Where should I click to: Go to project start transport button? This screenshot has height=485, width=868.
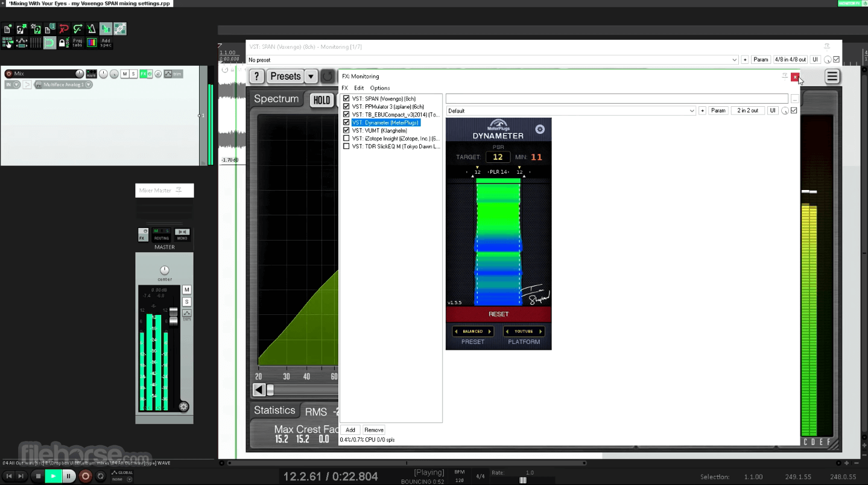click(8, 476)
